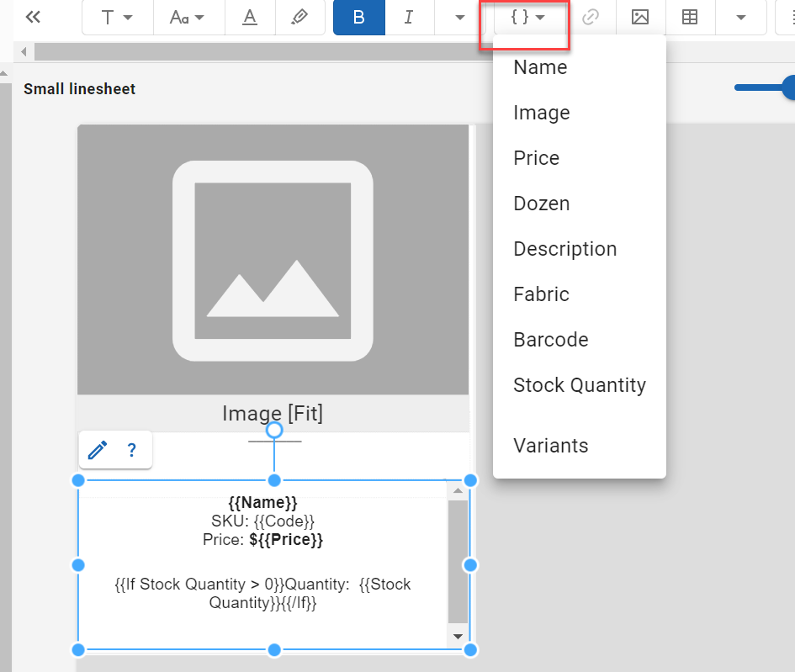Click the insert table icon
795x672 pixels.
[x=690, y=17]
